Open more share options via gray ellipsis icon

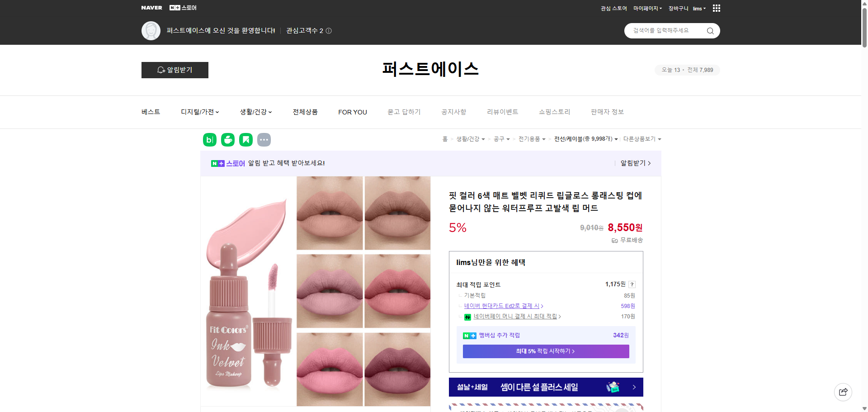pyautogui.click(x=264, y=140)
